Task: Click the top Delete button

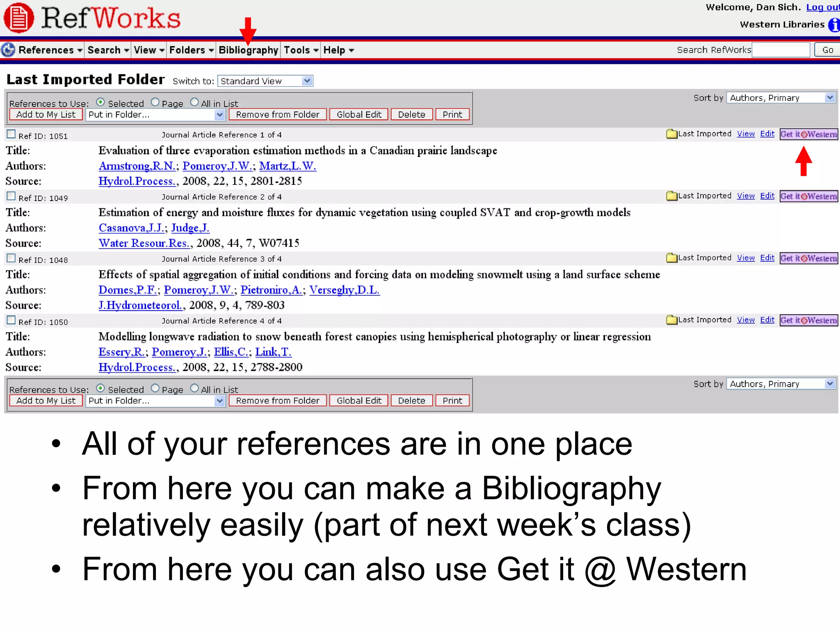Action: 411,114
